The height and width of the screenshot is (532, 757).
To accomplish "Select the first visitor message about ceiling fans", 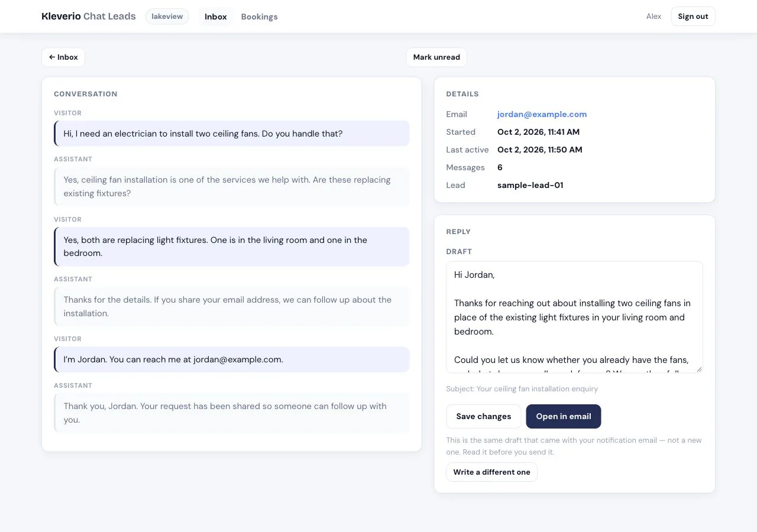I will (232, 134).
